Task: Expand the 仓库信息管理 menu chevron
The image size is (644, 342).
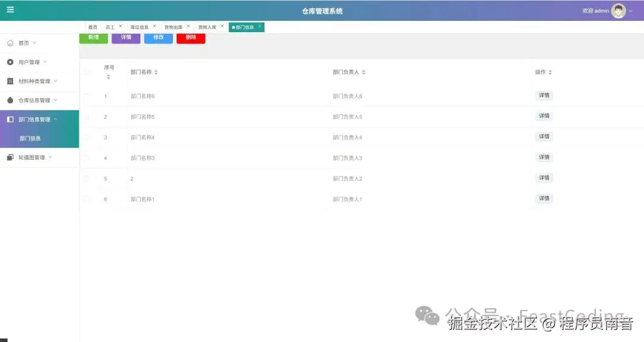Action: (x=56, y=100)
